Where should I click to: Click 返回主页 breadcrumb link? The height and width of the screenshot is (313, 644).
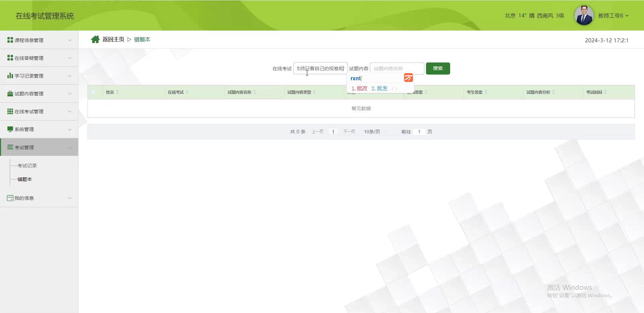tap(113, 39)
